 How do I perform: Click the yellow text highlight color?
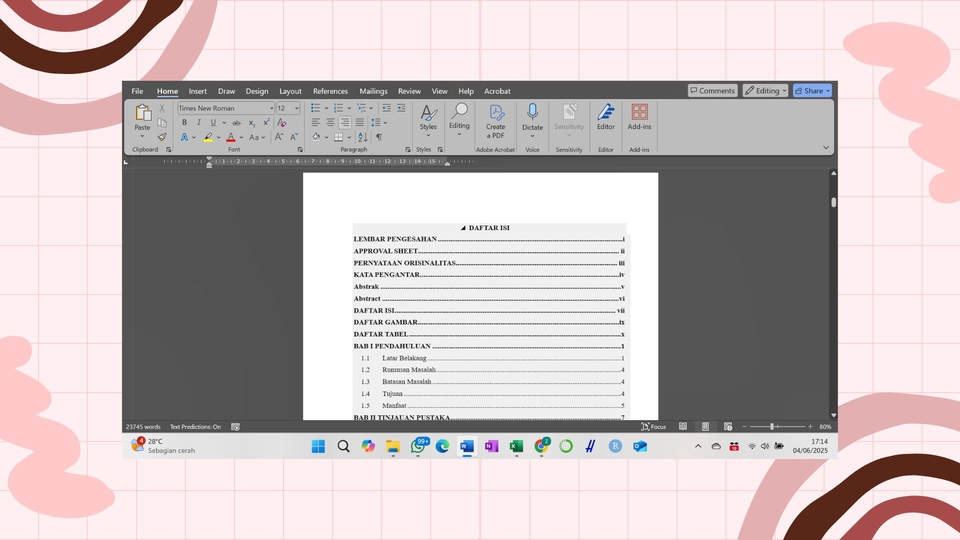tap(208, 137)
